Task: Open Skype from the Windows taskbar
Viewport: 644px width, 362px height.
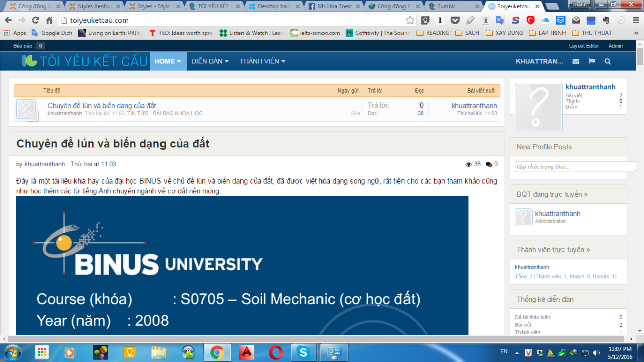Action: (303, 352)
